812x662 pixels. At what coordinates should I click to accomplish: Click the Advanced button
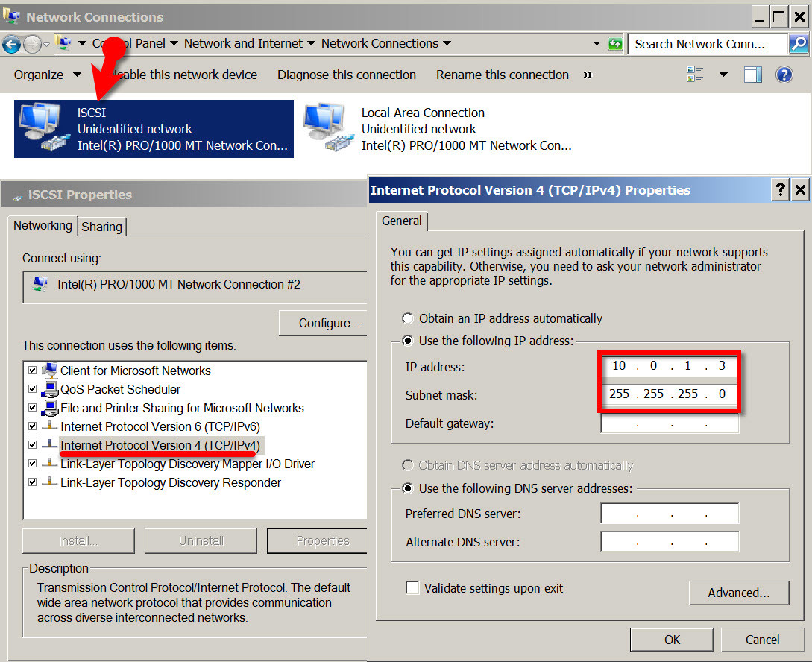(x=739, y=593)
